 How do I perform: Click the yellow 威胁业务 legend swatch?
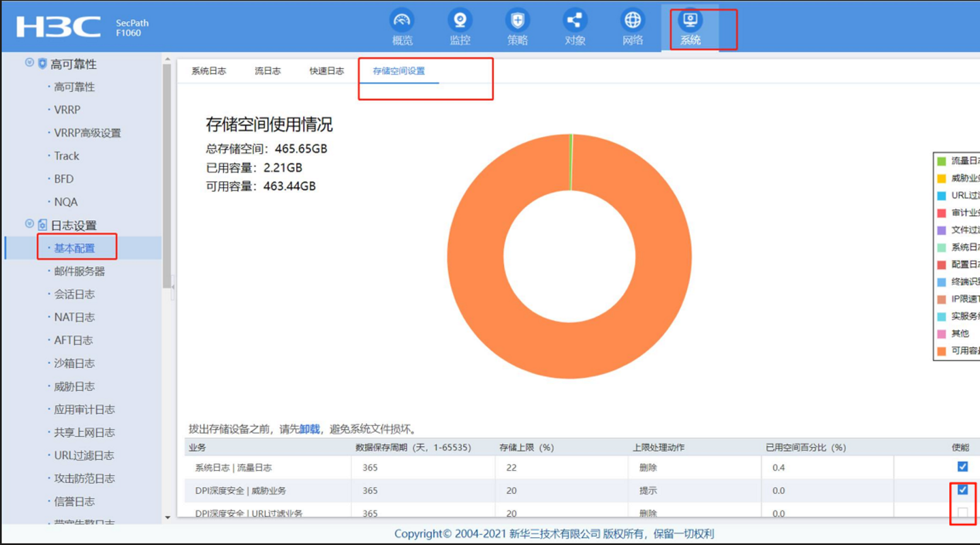(941, 178)
